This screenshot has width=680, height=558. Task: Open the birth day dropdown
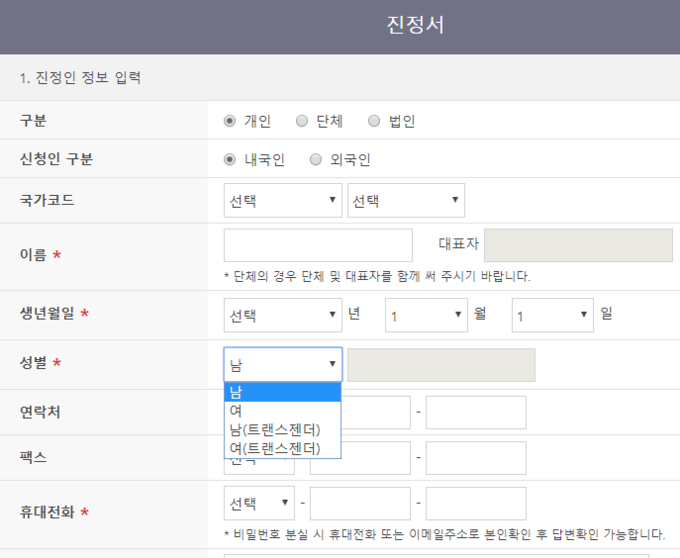pyautogui.click(x=553, y=315)
